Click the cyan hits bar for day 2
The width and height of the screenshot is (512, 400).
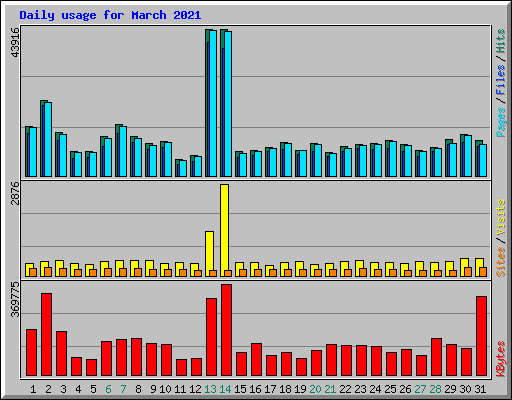tap(48, 139)
